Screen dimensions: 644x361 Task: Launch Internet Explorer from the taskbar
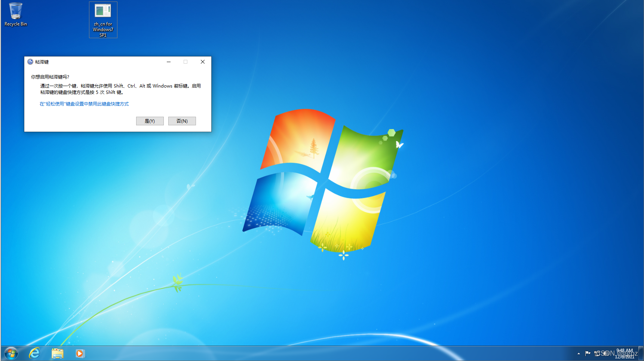click(34, 353)
